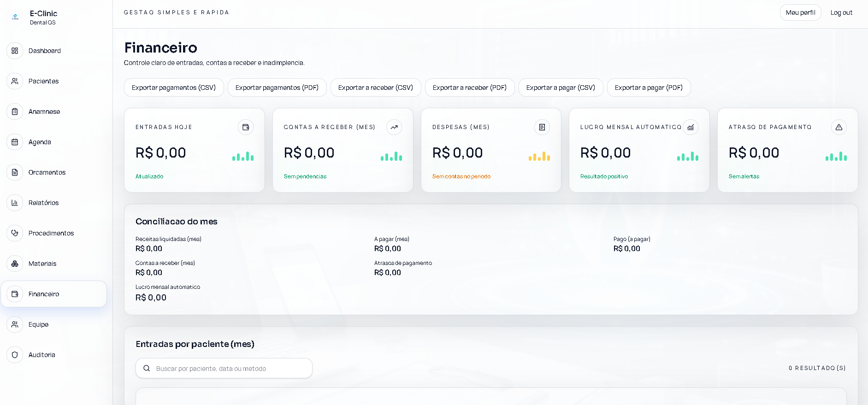Focus the search field for paciente, data ou metodo
Screen dimensions: 868x405
pyautogui.click(x=224, y=369)
